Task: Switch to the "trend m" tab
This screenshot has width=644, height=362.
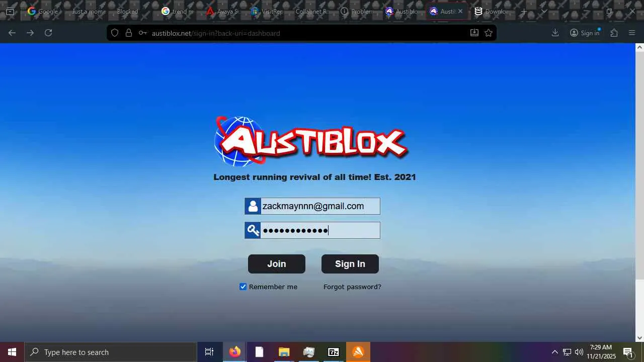Action: click(177, 11)
